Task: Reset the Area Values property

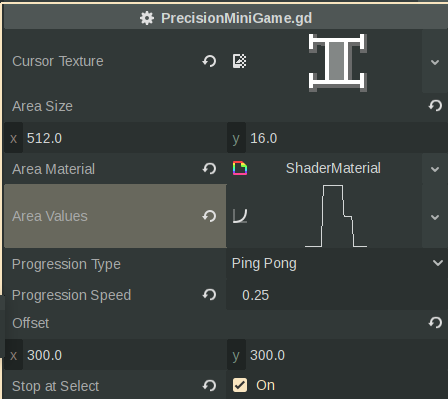Action: point(209,216)
